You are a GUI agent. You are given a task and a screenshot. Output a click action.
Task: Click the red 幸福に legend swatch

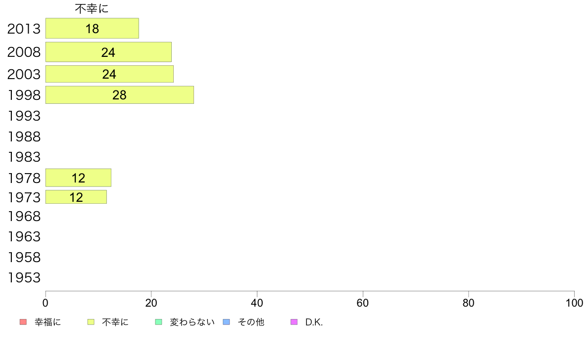point(23,322)
